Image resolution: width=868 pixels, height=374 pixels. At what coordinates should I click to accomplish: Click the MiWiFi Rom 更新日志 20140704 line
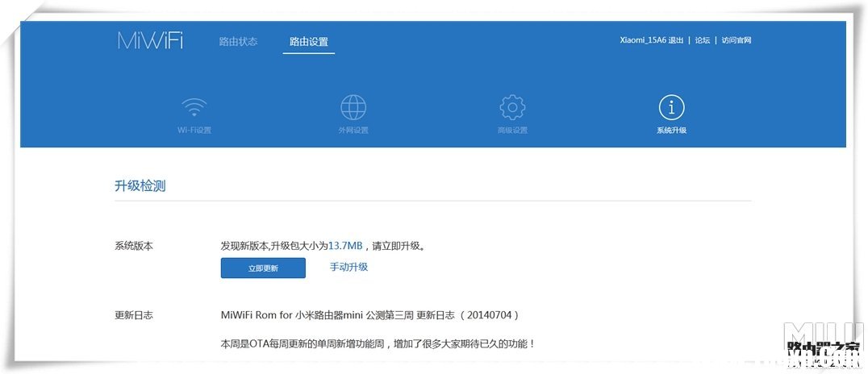tap(369, 315)
